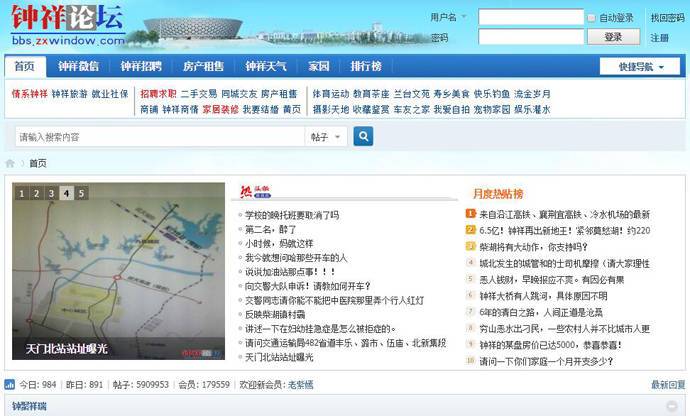The width and height of the screenshot is (690, 416).
Task: Select slide number 2 in the slideshow
Action: click(37, 194)
